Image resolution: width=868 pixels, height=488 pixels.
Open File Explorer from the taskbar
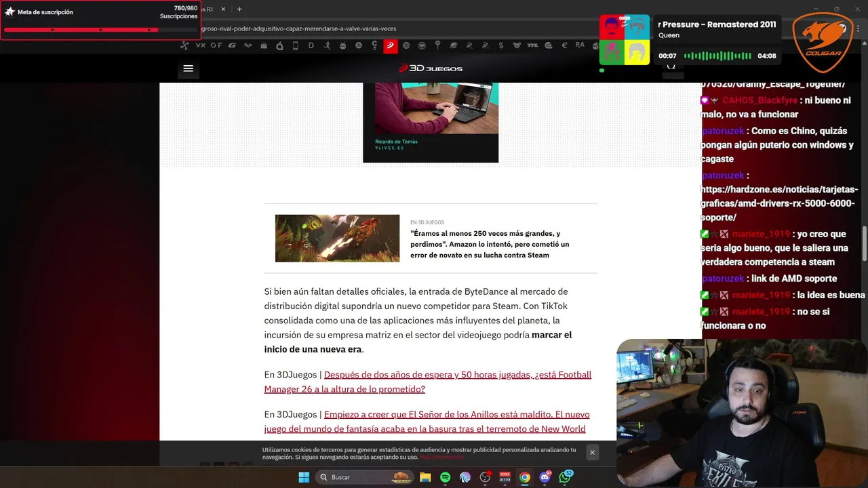click(425, 477)
